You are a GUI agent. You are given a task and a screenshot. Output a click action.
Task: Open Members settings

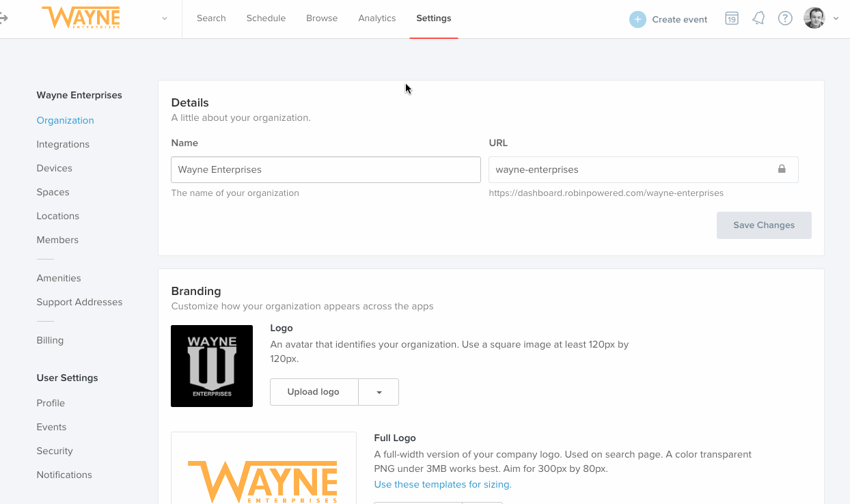57,240
